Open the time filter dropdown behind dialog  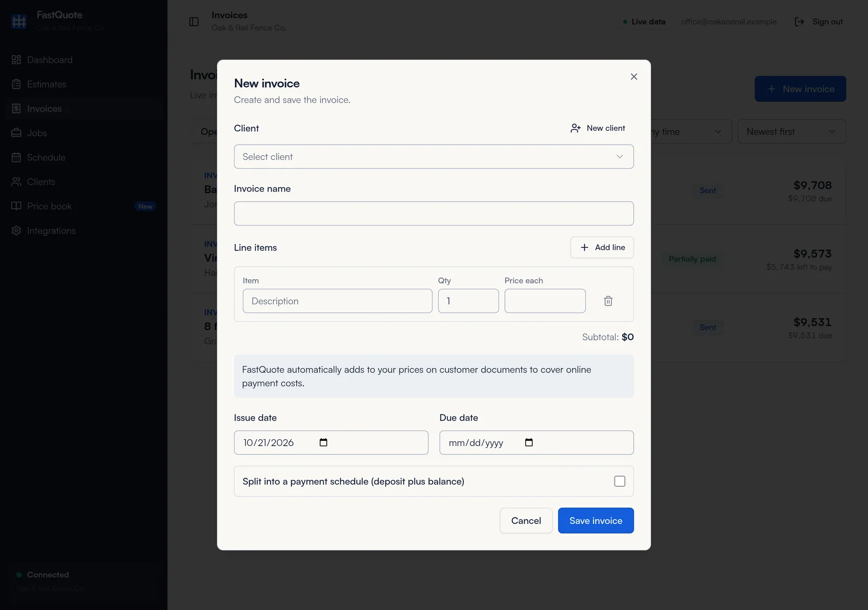tap(691, 132)
